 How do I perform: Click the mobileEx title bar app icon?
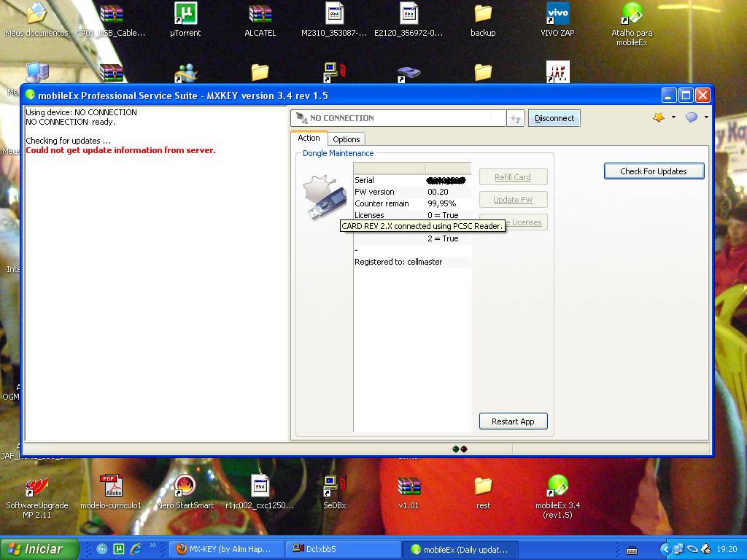click(30, 95)
